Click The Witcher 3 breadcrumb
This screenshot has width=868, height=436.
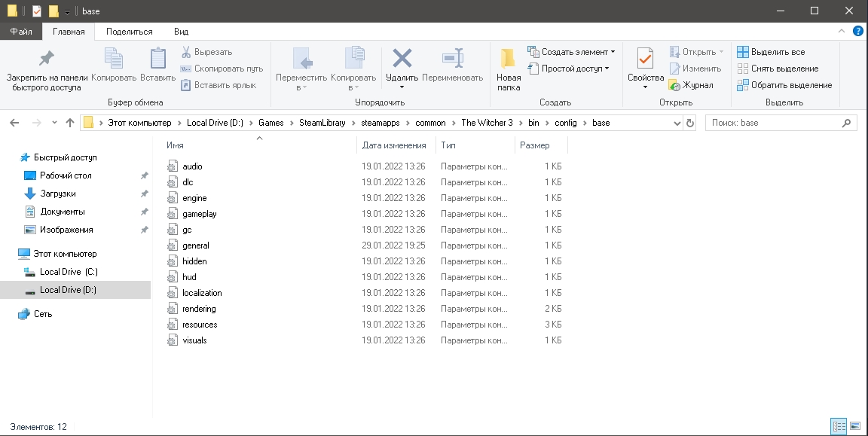click(487, 123)
